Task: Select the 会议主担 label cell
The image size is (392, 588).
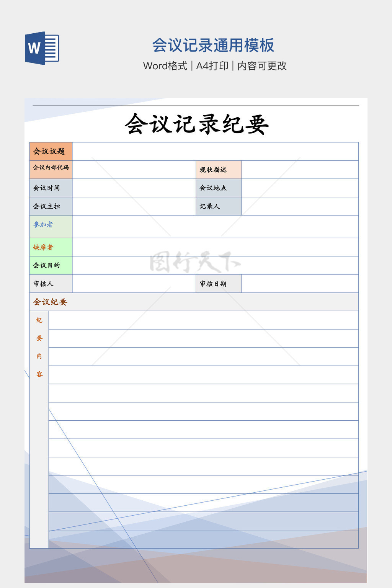Action: pos(51,206)
